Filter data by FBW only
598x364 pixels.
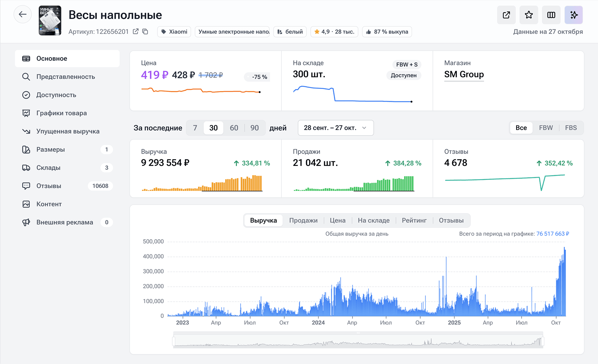tap(546, 128)
